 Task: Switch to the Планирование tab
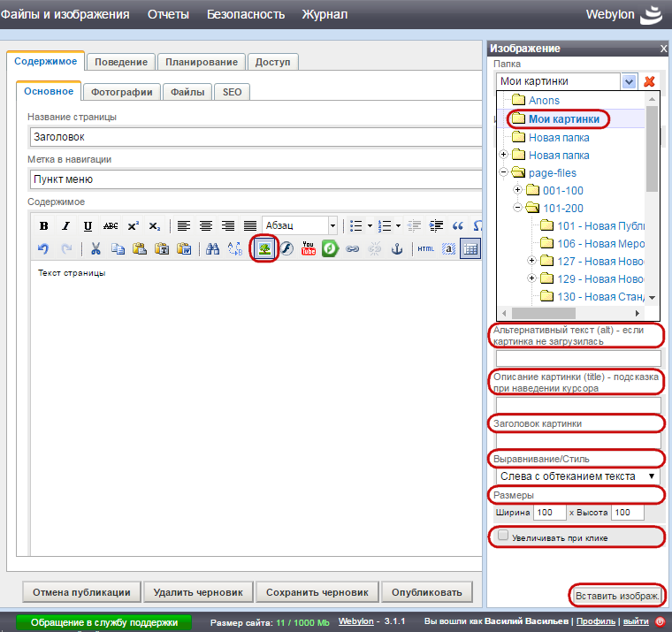click(x=202, y=62)
